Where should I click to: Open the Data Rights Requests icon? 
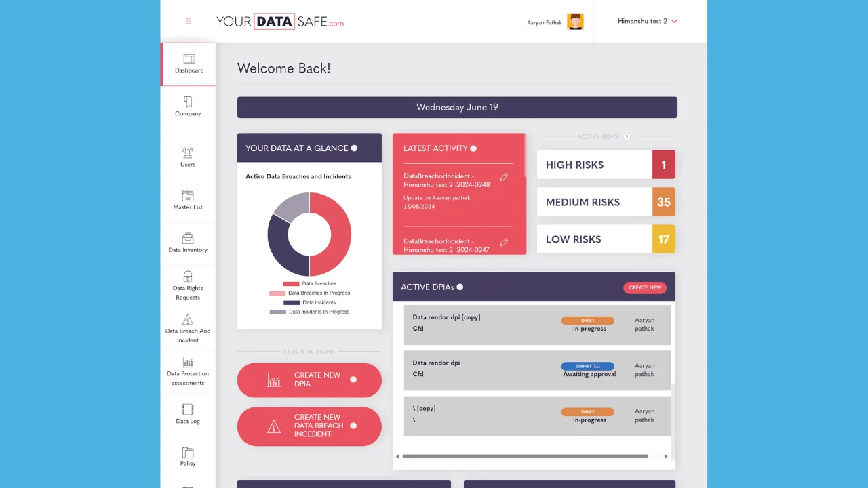(188, 277)
